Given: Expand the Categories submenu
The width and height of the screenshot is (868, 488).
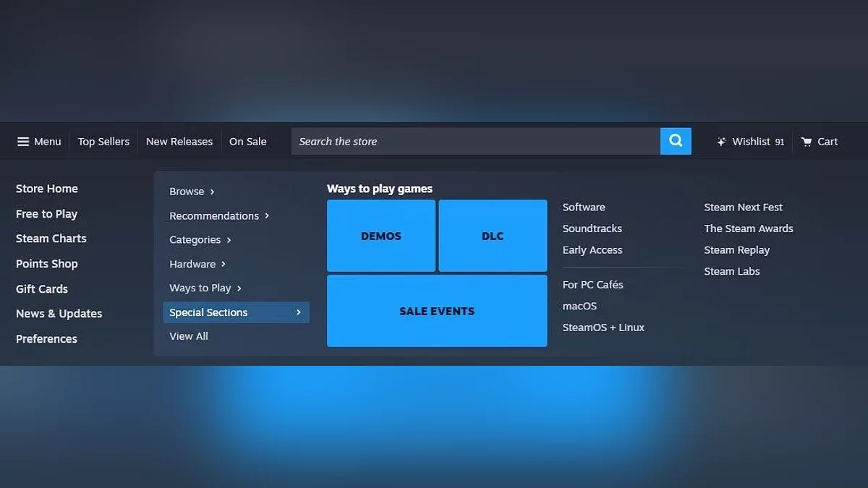Looking at the screenshot, I should (200, 240).
